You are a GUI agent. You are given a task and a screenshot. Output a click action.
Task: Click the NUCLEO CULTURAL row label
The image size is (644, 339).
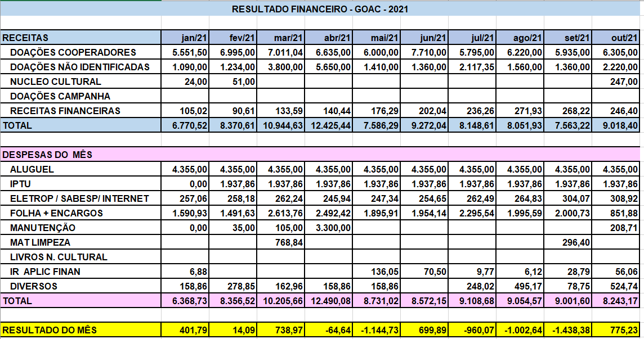(80, 82)
